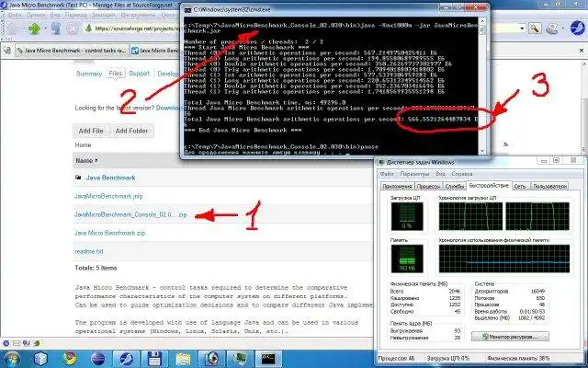The width and height of the screenshot is (588, 368).
Task: Open VirtualBox cube icon on taskbar
Action: pos(40,359)
